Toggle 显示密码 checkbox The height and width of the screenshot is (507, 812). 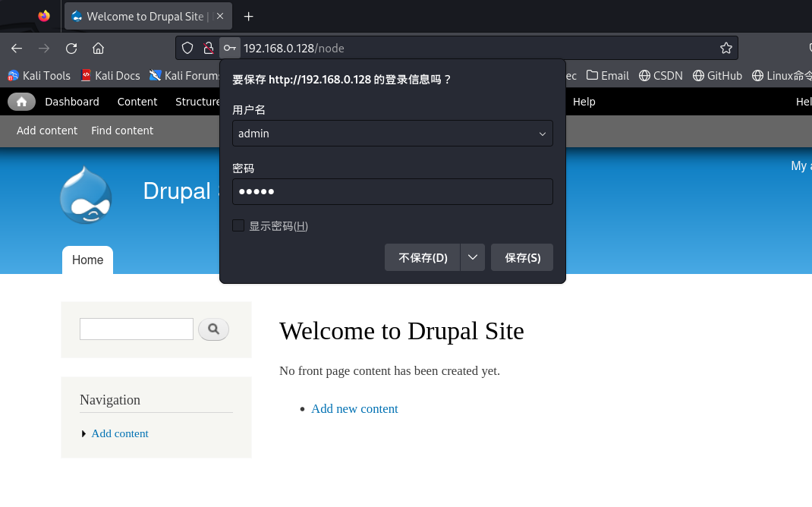pos(238,225)
